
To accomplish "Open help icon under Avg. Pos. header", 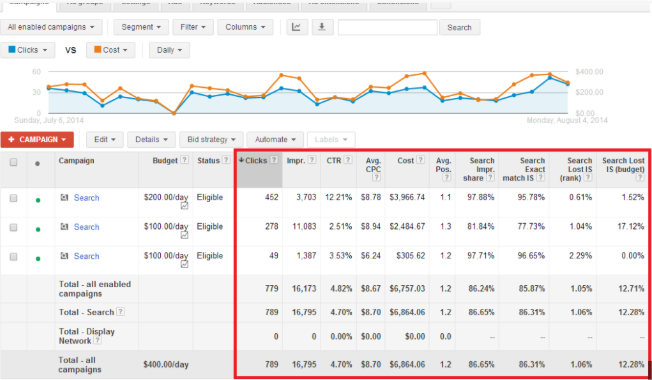I will [447, 178].
